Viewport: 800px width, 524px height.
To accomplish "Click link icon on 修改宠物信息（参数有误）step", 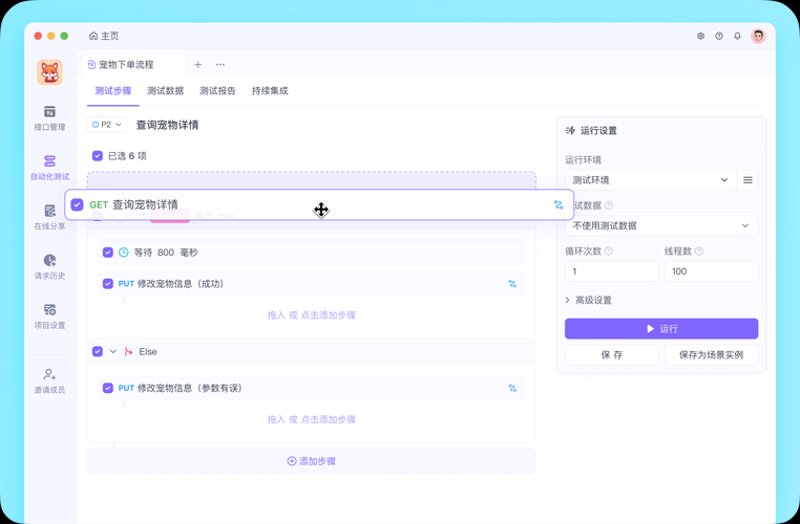I will [x=512, y=388].
